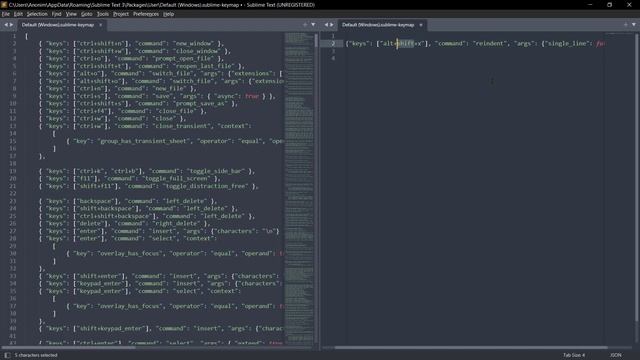Go to next tab in left pane
Screen dimensions: 640x360
coord(11,25)
